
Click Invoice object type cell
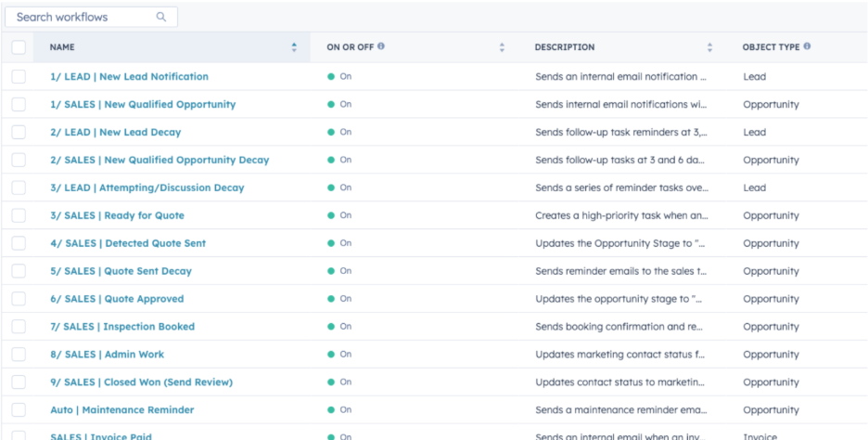(760, 436)
